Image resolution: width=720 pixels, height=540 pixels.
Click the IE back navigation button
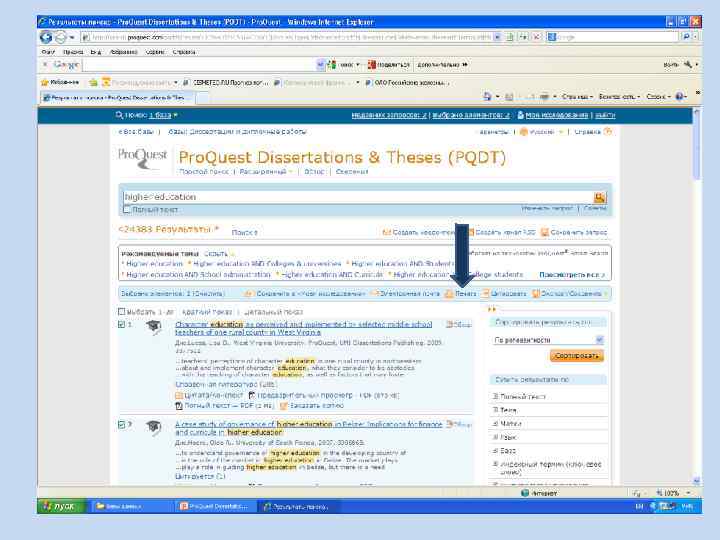click(x=46, y=37)
